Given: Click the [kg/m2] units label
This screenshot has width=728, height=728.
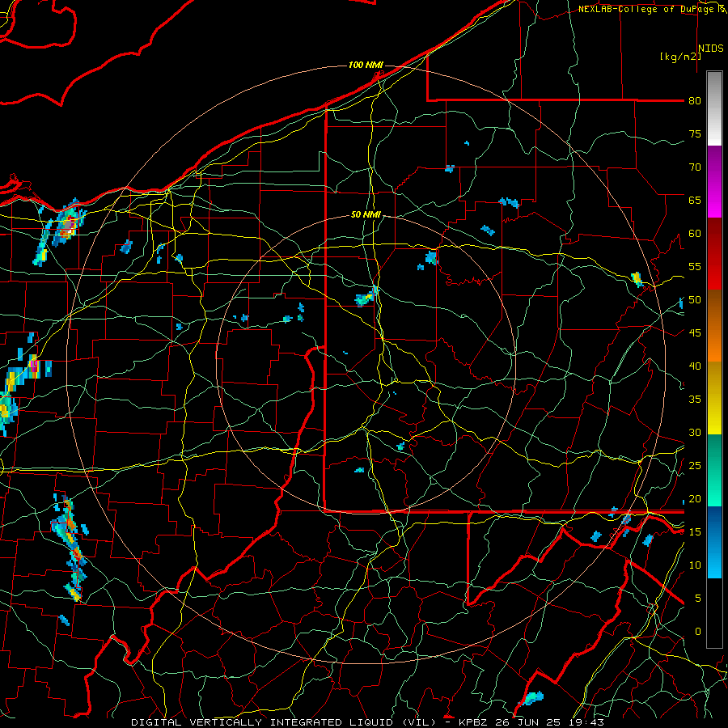Looking at the screenshot, I should tap(680, 57).
